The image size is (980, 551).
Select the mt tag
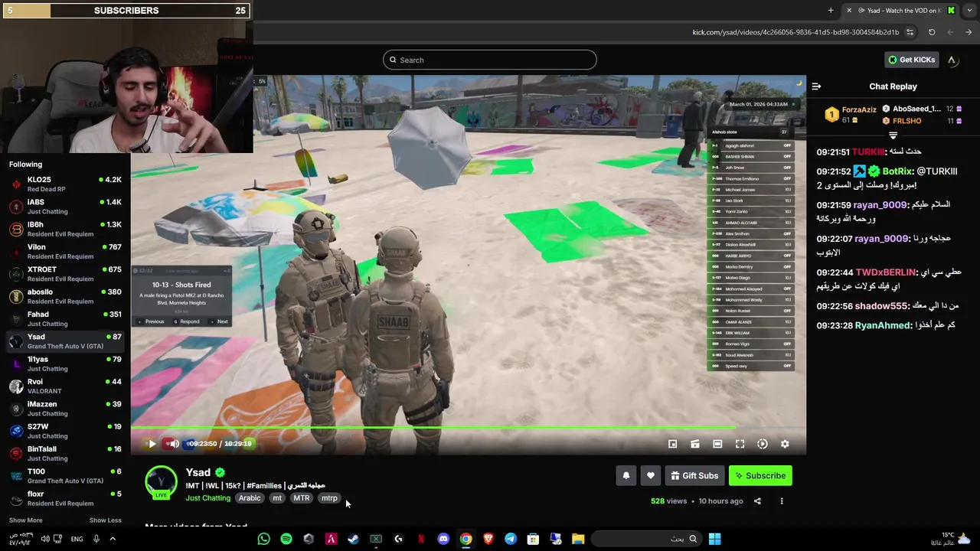277,498
